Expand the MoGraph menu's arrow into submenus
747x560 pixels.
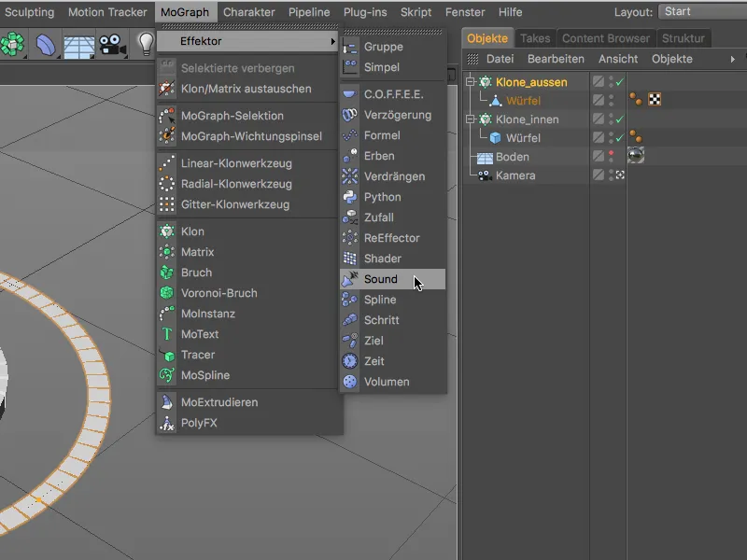334,42
